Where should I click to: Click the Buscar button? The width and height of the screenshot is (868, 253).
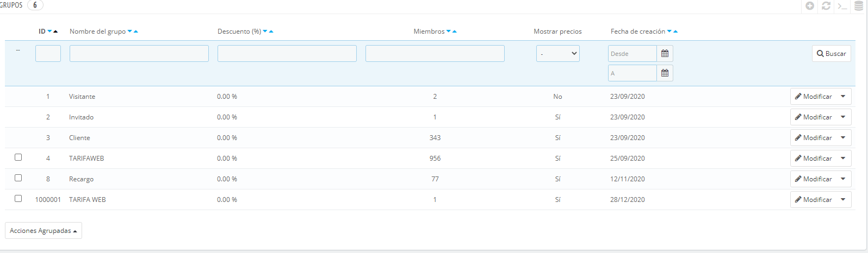832,53
